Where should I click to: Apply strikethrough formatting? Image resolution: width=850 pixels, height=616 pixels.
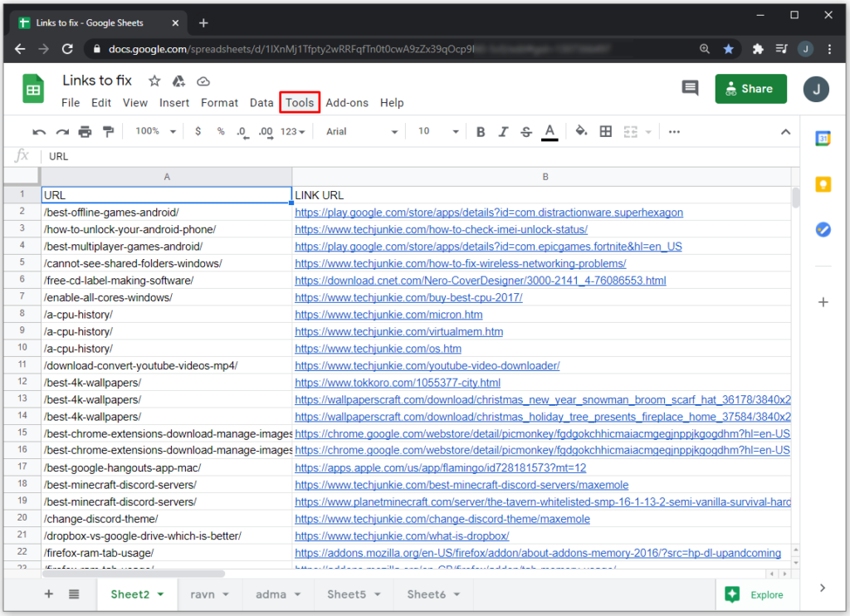coord(527,131)
